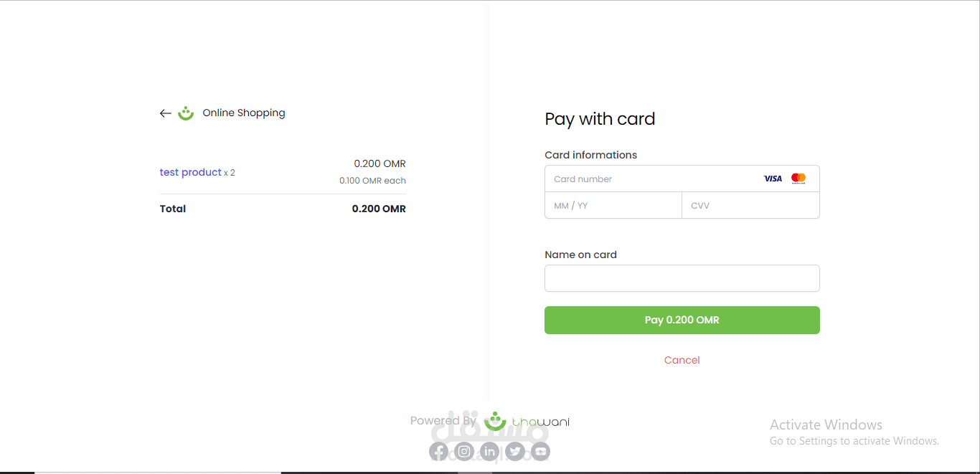Click the back arrow beside Online Shopping

(165, 113)
